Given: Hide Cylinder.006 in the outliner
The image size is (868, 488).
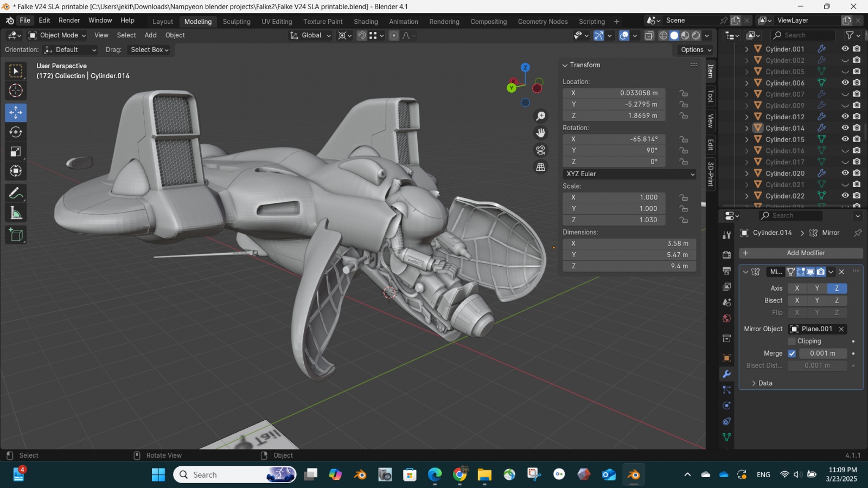Looking at the screenshot, I should (x=845, y=83).
